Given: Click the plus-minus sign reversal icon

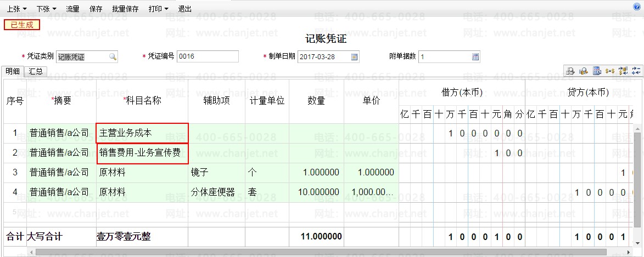Looking at the screenshot, I should tap(636, 71).
